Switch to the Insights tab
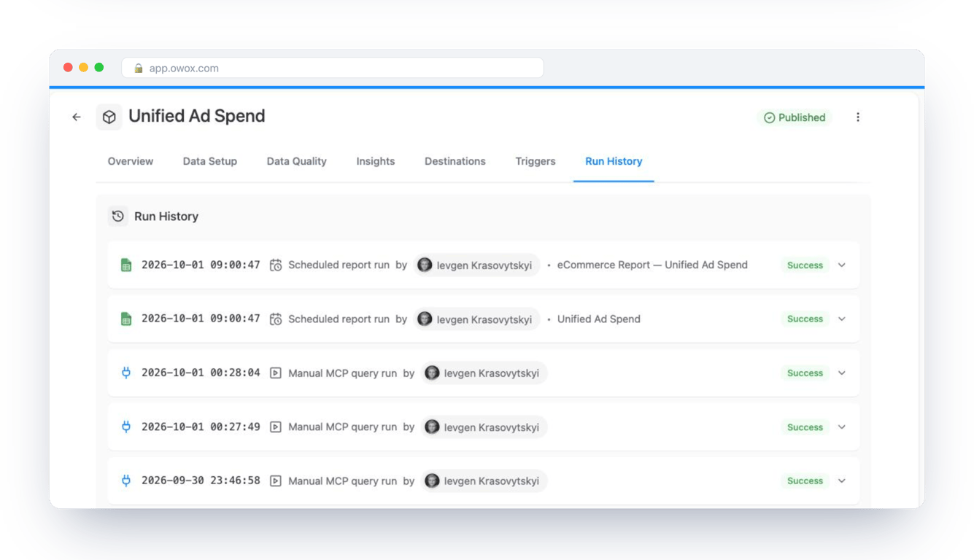This screenshot has height=560, width=974. click(376, 161)
